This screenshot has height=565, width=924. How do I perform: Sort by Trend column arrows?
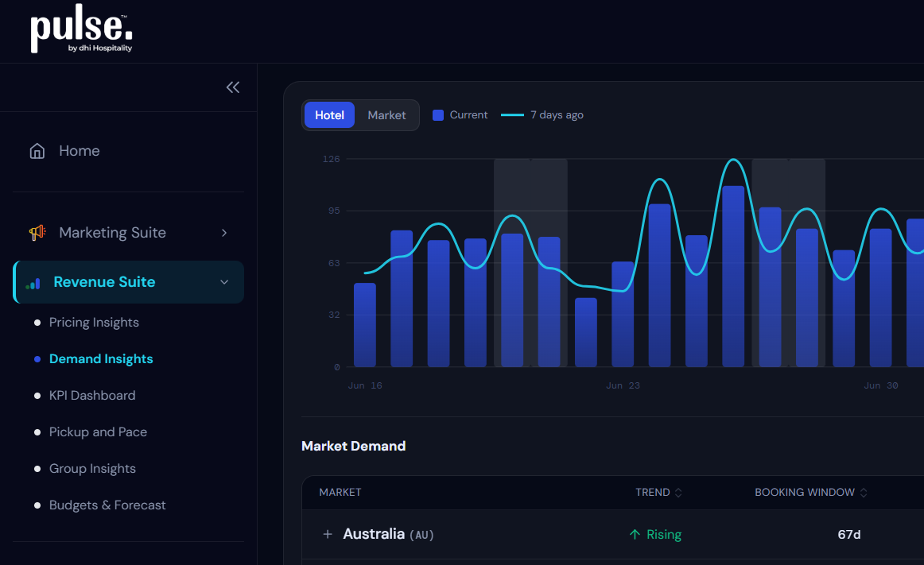click(x=678, y=493)
